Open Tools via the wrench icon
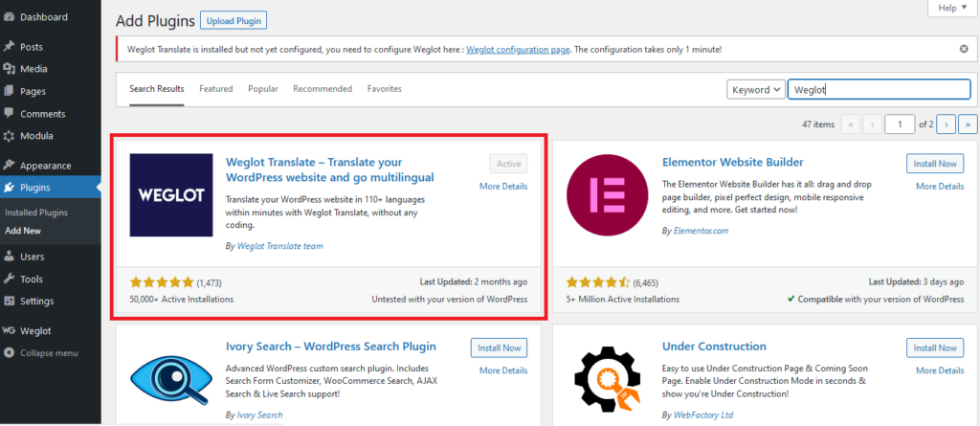This screenshot has height=426, width=980. point(10,279)
